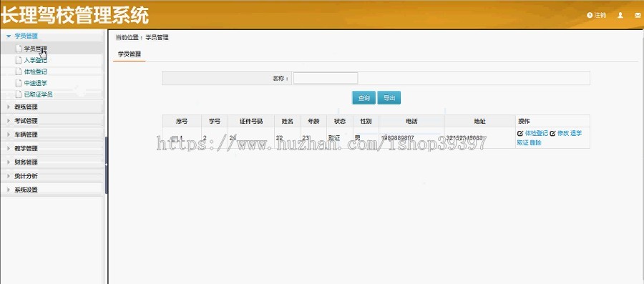The image size is (644, 284).
Task: Open 入学登记 in the sidebar
Action: (35, 60)
